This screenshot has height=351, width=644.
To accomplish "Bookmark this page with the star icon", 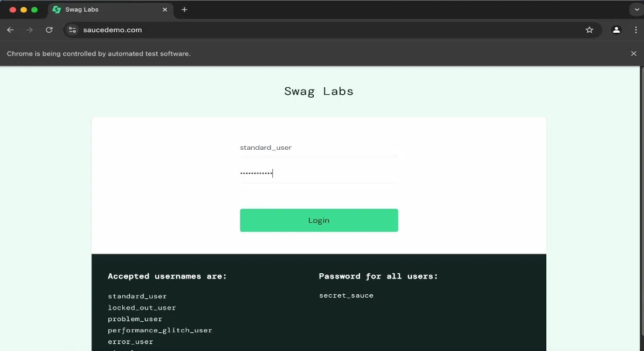I will 590,30.
